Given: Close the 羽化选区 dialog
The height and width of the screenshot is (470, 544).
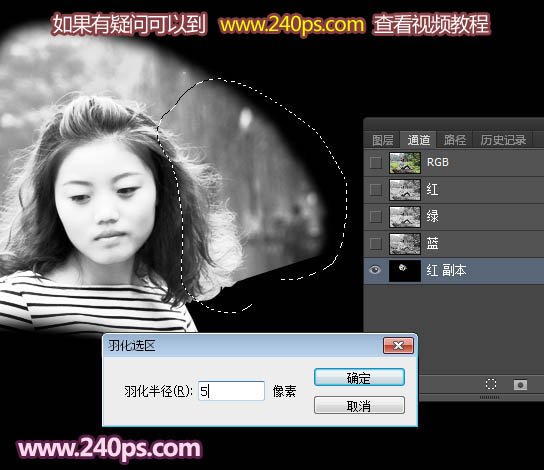Looking at the screenshot, I should pos(398,345).
